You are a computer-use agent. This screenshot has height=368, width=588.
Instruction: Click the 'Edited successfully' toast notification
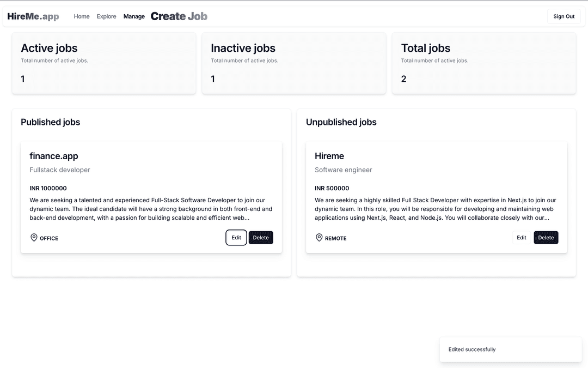[510, 349]
